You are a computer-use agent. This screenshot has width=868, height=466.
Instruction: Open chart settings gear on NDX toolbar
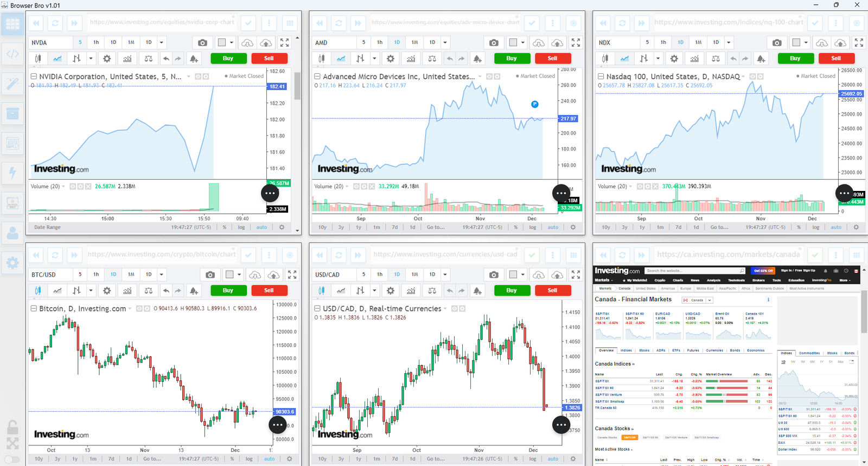point(674,59)
